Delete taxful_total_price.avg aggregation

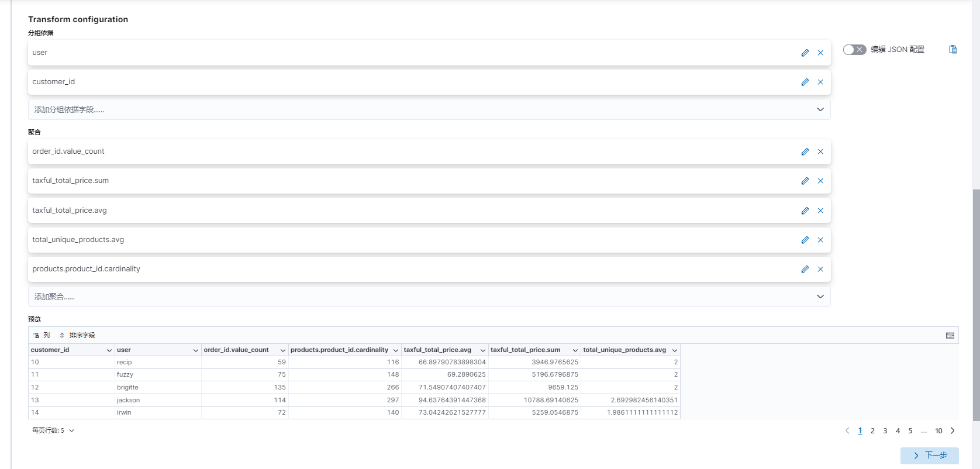pos(820,211)
